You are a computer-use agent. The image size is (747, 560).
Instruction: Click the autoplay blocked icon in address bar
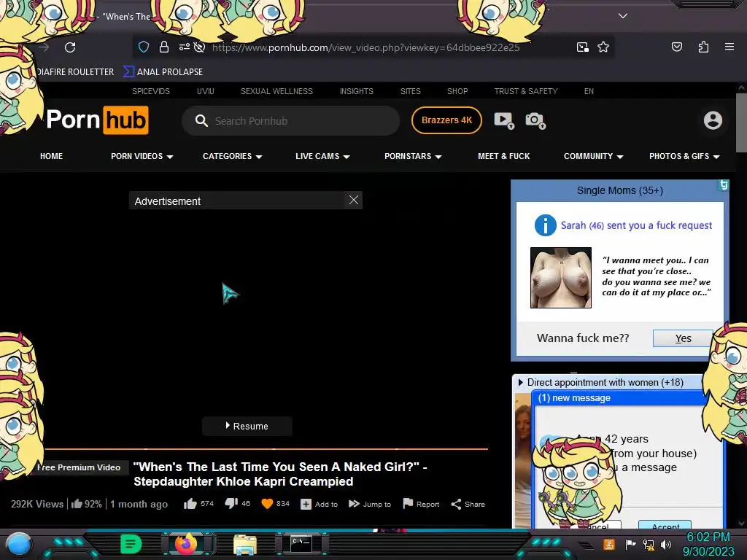tap(200, 47)
